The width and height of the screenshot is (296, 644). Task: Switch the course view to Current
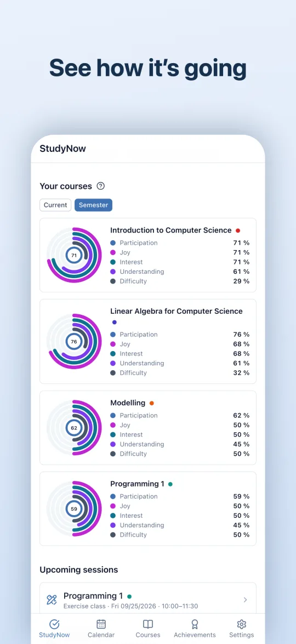coord(55,205)
